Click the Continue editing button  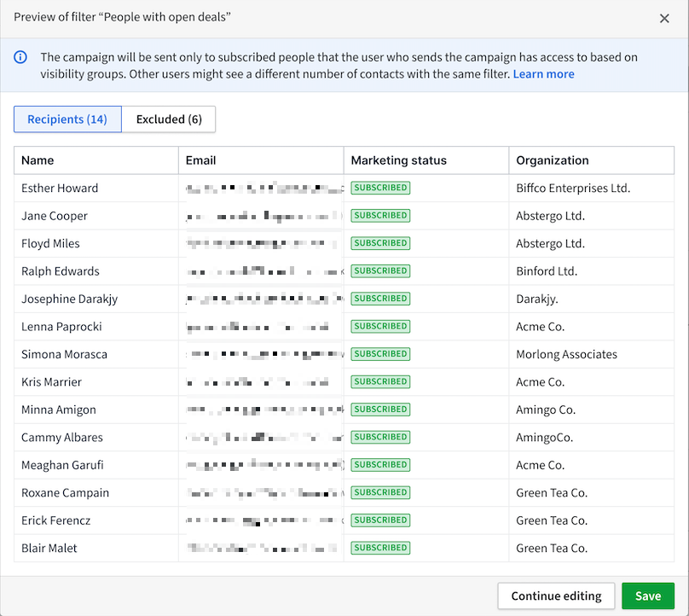point(556,596)
